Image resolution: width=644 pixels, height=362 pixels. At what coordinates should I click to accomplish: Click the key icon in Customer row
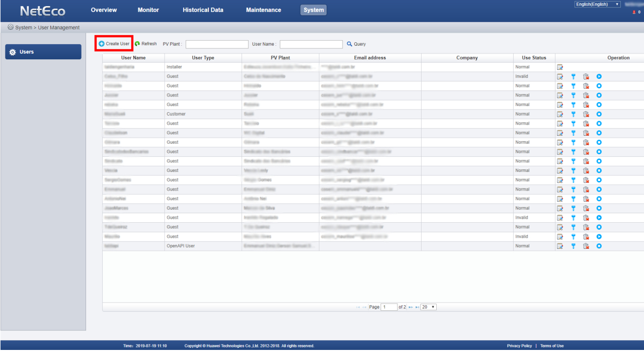point(573,114)
